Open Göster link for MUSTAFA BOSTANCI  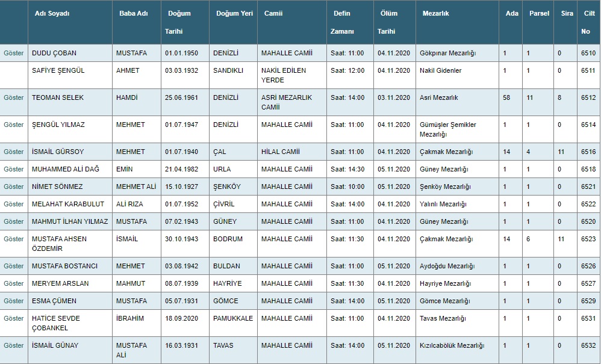13,266
